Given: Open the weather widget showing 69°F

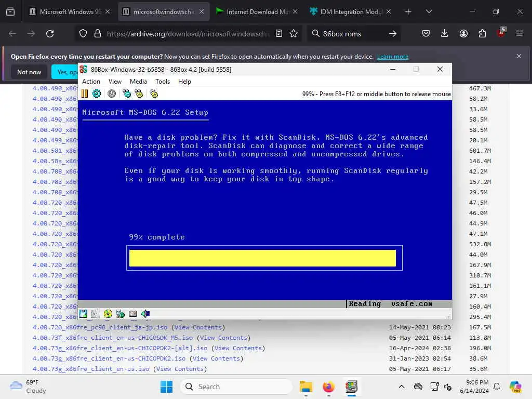Looking at the screenshot, I should click(x=28, y=387).
